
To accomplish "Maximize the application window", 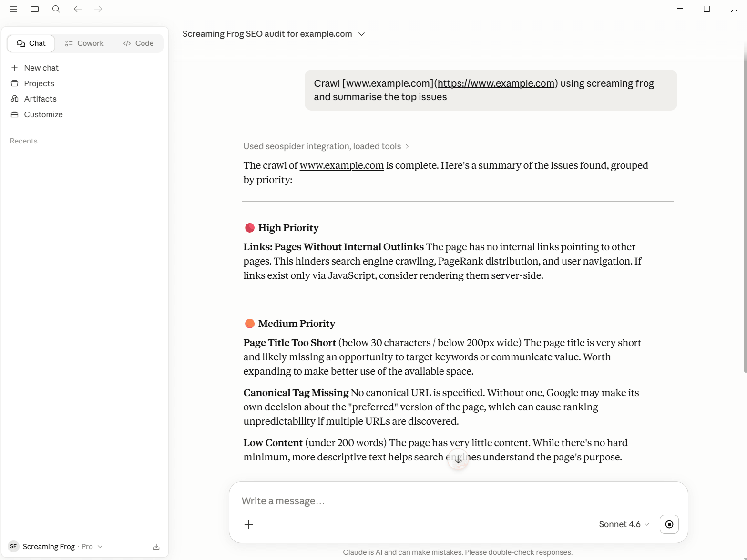I will (x=707, y=9).
